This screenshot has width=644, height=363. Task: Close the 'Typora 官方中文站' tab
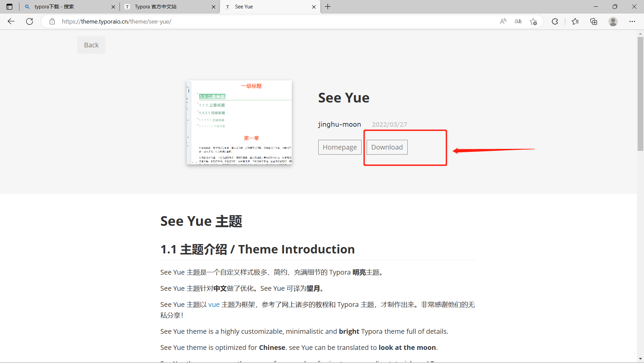[x=214, y=7]
